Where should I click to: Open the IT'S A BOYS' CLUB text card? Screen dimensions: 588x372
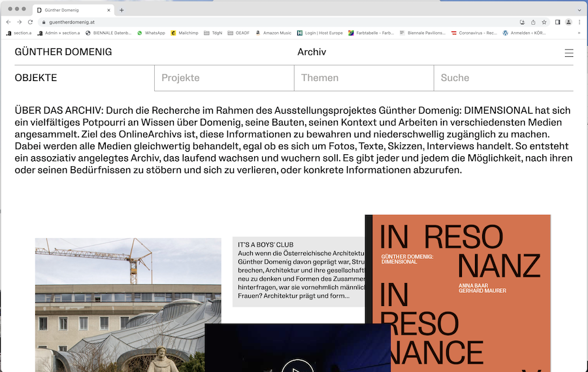click(299, 271)
